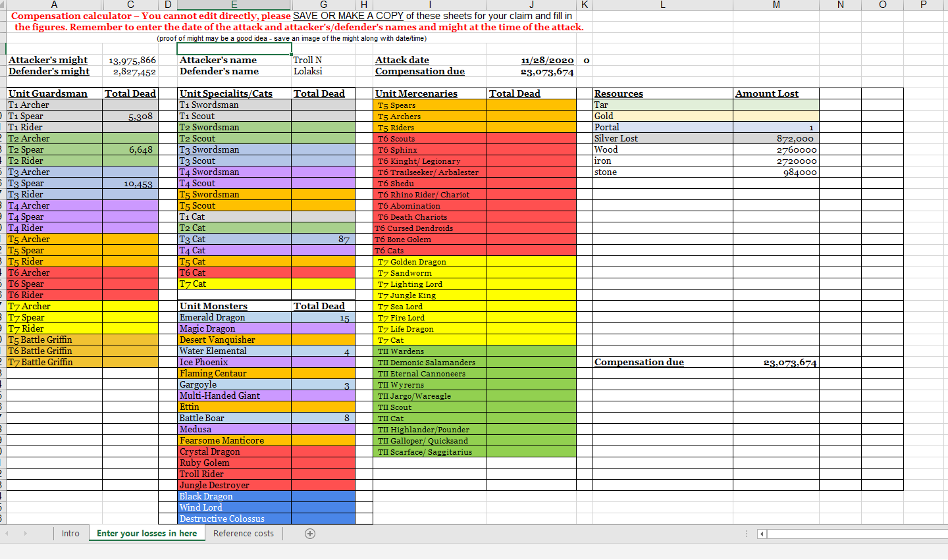Screen dimensions: 948x560
Task: Select T1 Spear total dead 5,308
Action: coord(130,116)
